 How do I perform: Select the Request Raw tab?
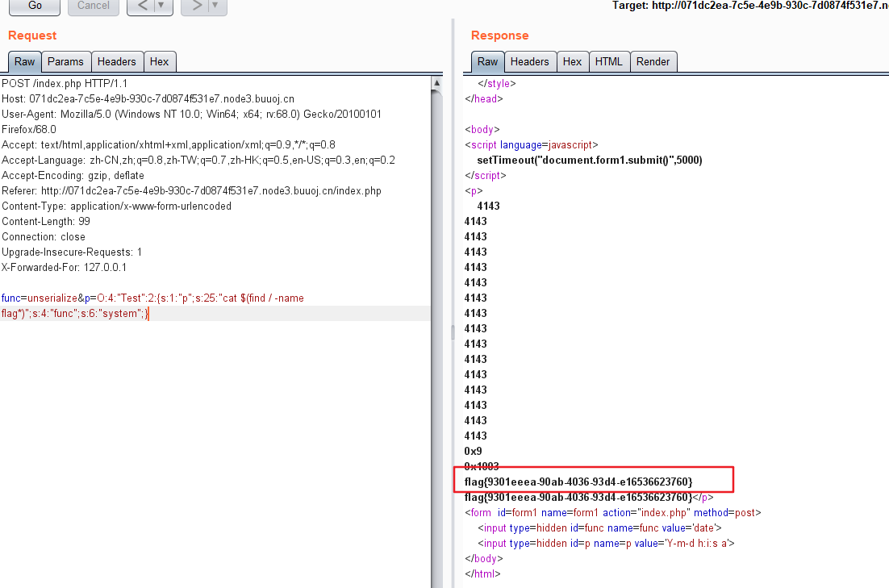(x=24, y=62)
